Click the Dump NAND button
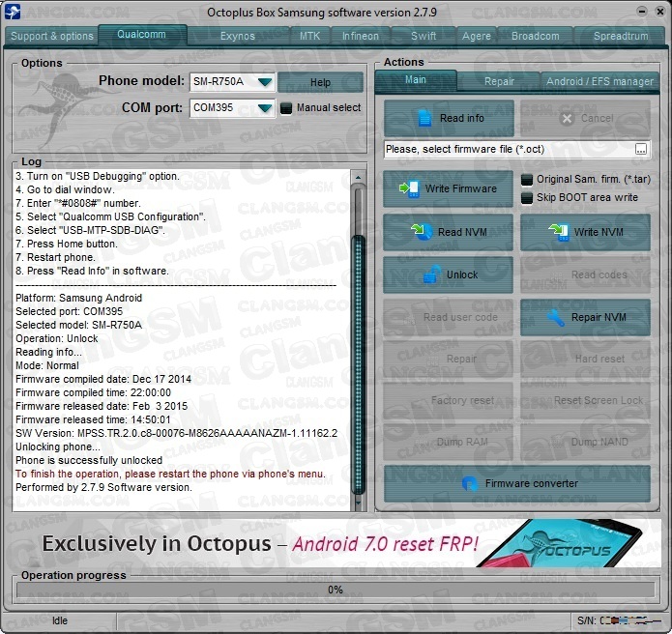The height and width of the screenshot is (634, 672). coord(585,442)
